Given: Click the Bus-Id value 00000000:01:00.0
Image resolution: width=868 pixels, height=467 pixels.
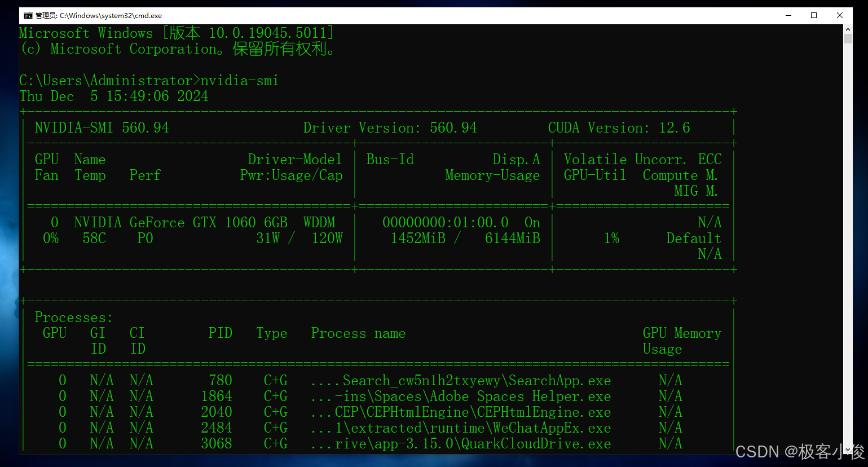Looking at the screenshot, I should (x=446, y=223).
